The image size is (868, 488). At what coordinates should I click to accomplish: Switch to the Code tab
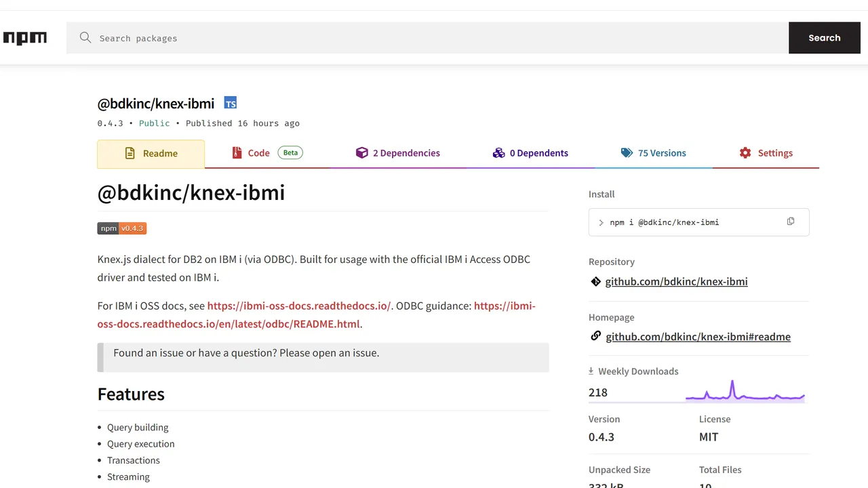pos(267,153)
